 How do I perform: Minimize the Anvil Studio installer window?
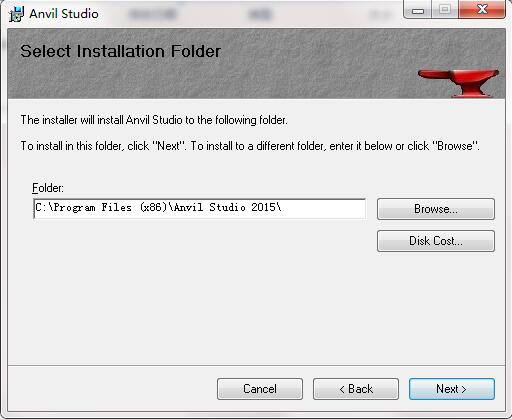point(417,10)
